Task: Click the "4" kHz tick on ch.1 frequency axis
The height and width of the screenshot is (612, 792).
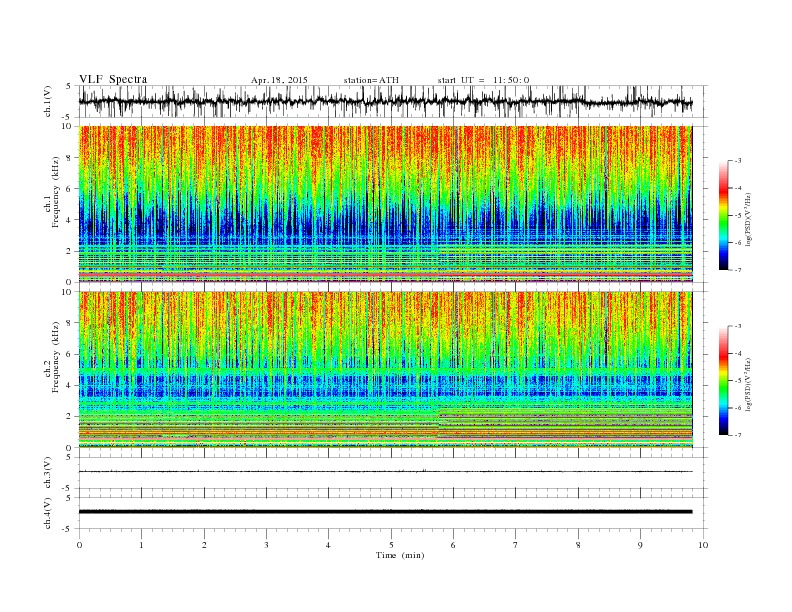Action: (x=70, y=220)
